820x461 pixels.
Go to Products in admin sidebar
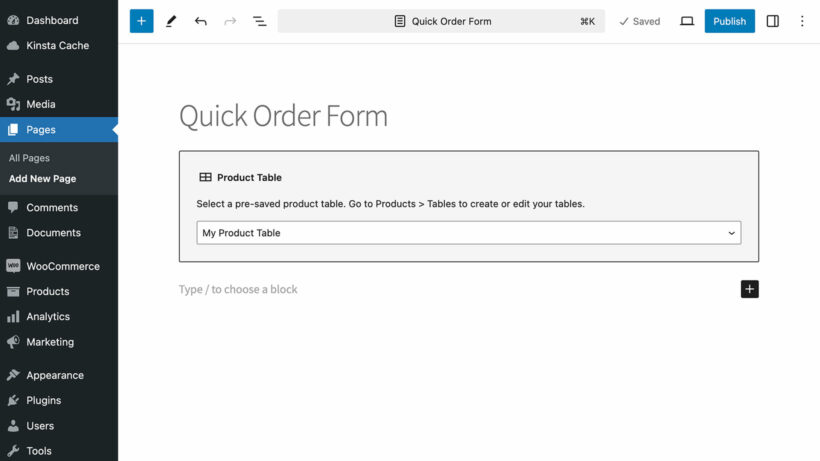(x=47, y=291)
